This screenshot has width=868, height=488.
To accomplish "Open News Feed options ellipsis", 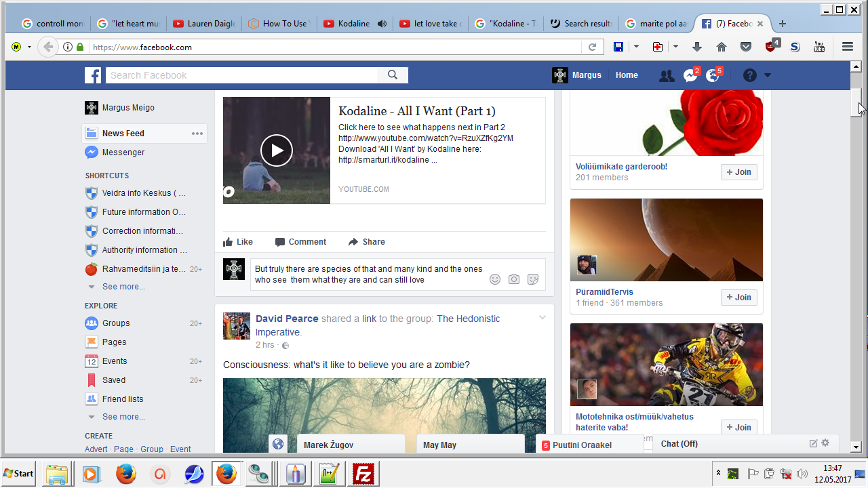I will (x=197, y=134).
